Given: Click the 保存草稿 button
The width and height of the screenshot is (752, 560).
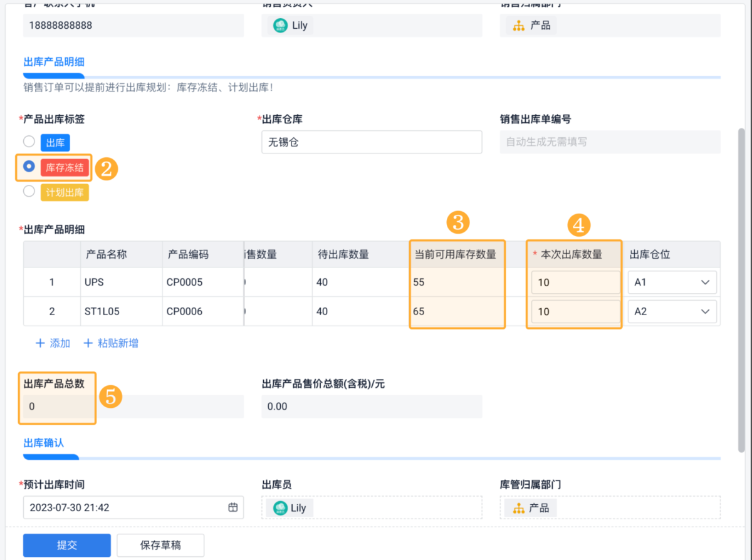Looking at the screenshot, I should 160,546.
